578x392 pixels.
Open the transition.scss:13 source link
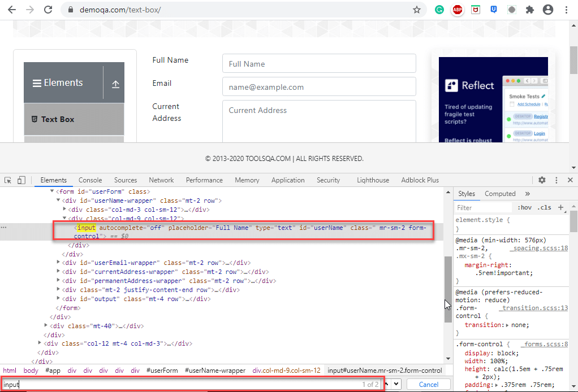pos(533,308)
